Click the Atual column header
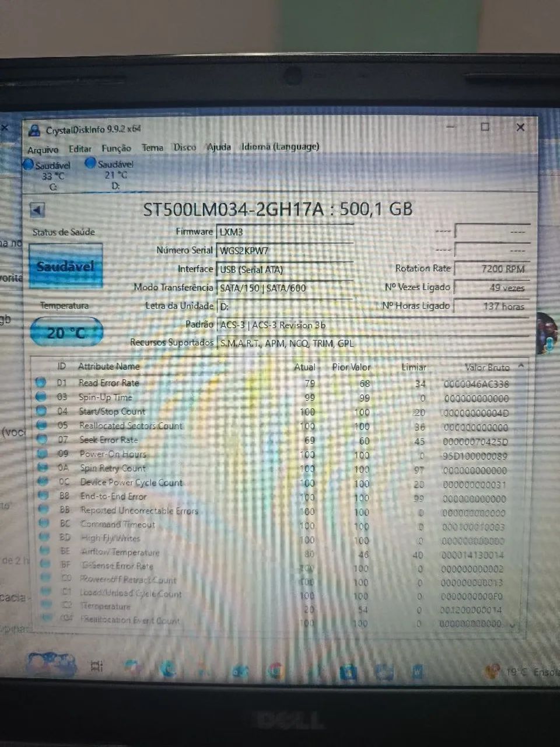560x747 pixels. (304, 366)
